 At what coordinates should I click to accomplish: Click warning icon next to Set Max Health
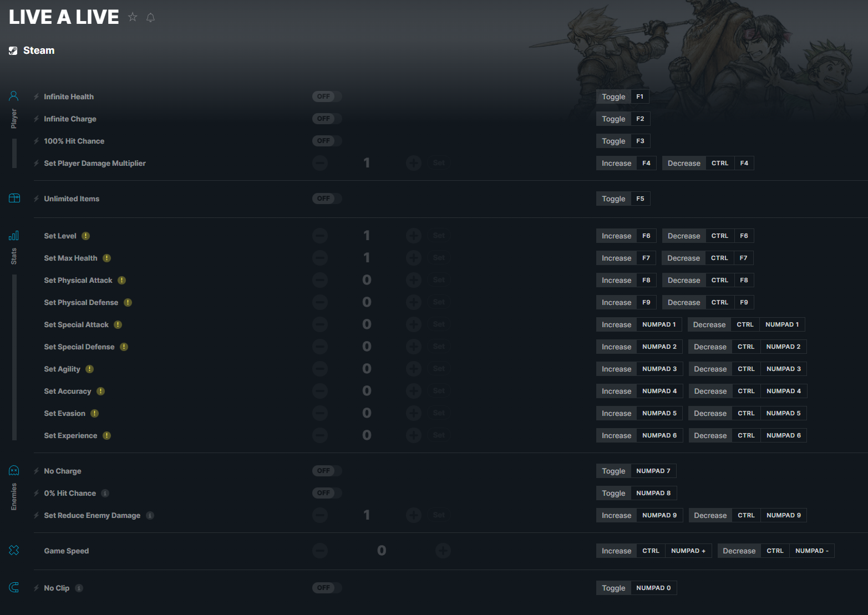coord(106,258)
